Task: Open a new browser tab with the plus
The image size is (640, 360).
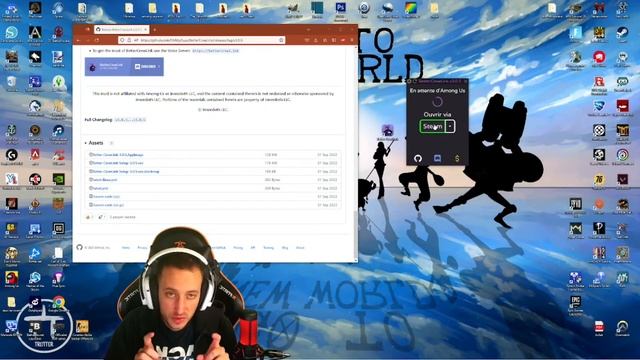Action: [154, 29]
